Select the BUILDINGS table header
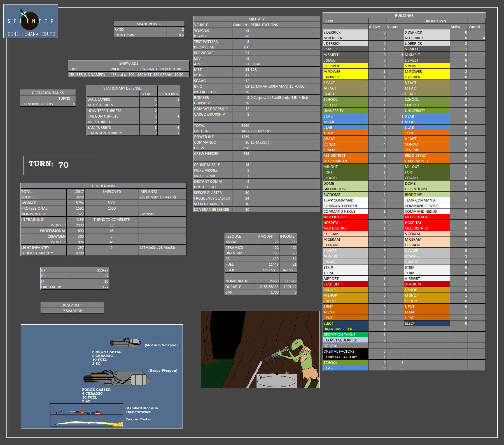504x445 pixels. tap(404, 15)
